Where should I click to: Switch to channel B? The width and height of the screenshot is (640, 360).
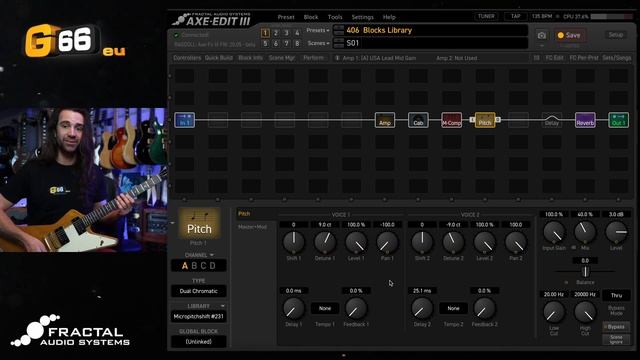tap(194, 266)
